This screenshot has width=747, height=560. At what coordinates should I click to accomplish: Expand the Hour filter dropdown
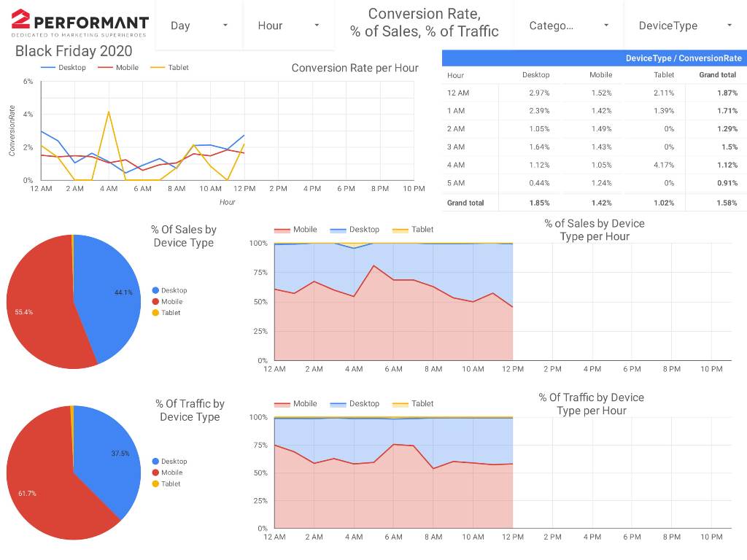click(x=289, y=26)
